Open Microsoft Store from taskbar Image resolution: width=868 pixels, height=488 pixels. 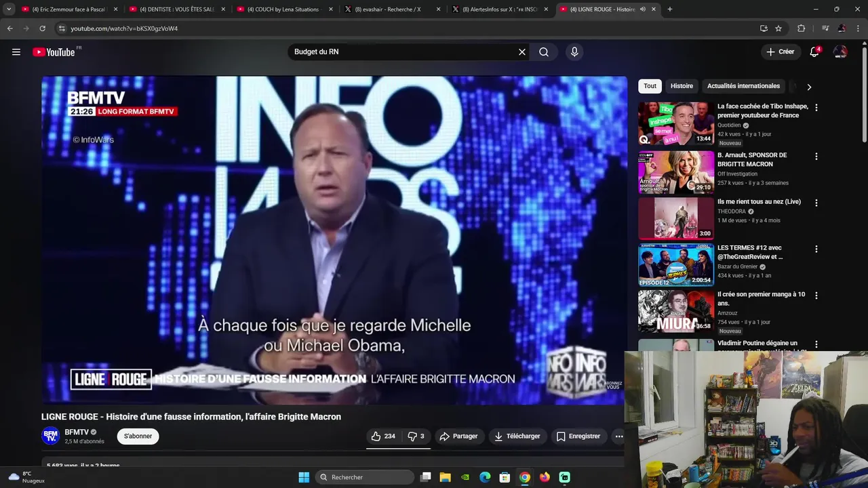tap(505, 477)
